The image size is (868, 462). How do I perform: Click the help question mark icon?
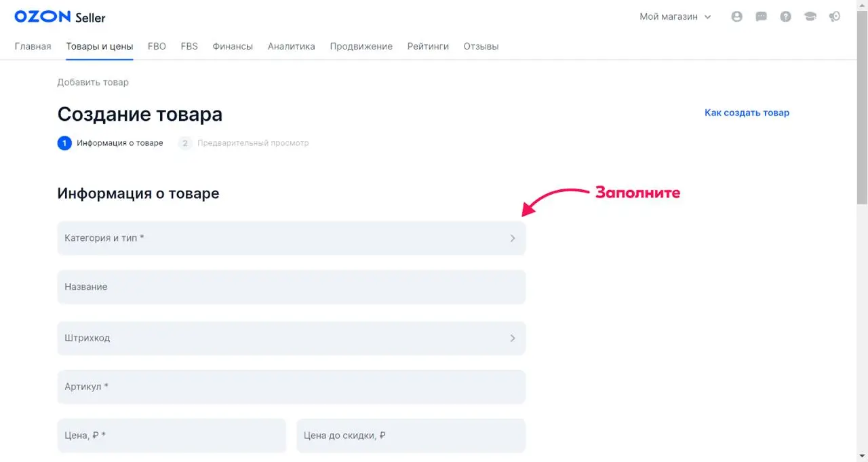click(x=786, y=17)
